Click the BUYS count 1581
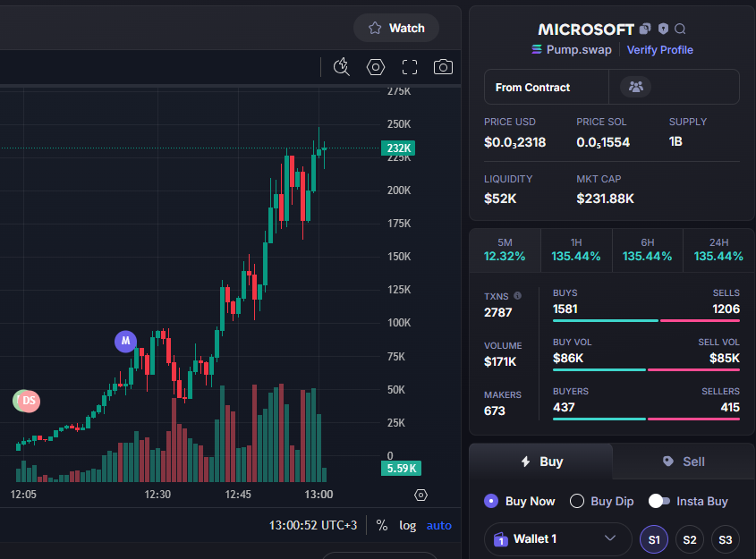756x559 pixels. pos(565,309)
